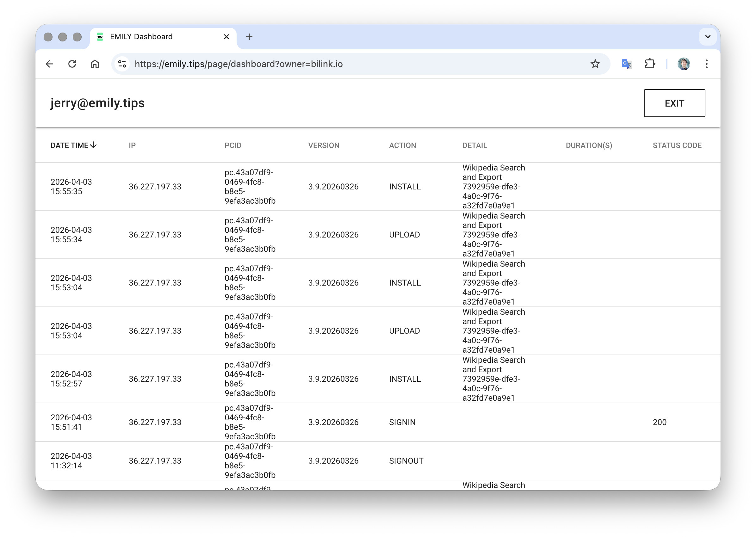Open the Extensions puzzle icon

tap(650, 64)
